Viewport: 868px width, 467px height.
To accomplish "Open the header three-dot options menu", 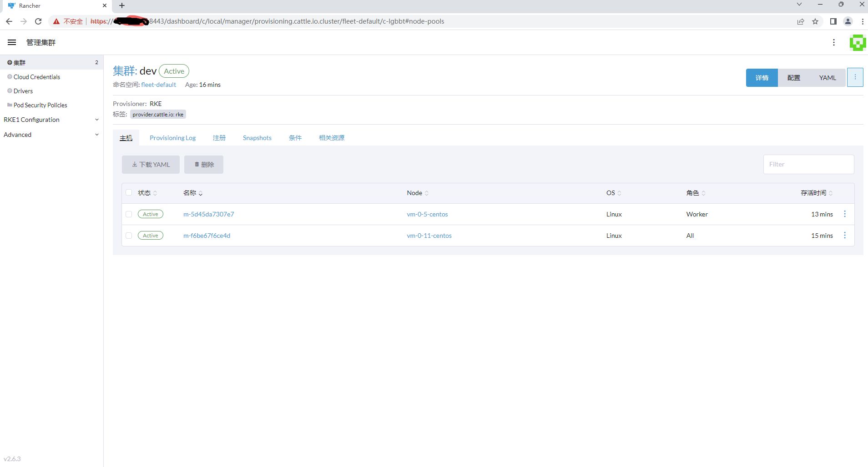I will tap(834, 42).
